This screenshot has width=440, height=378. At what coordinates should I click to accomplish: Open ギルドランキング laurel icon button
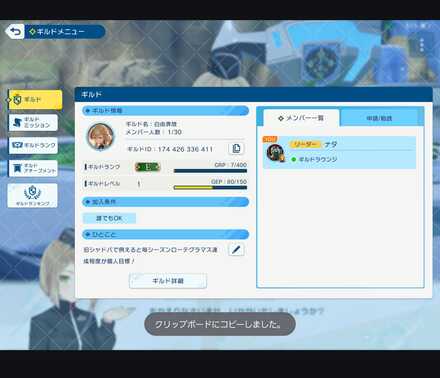click(32, 196)
